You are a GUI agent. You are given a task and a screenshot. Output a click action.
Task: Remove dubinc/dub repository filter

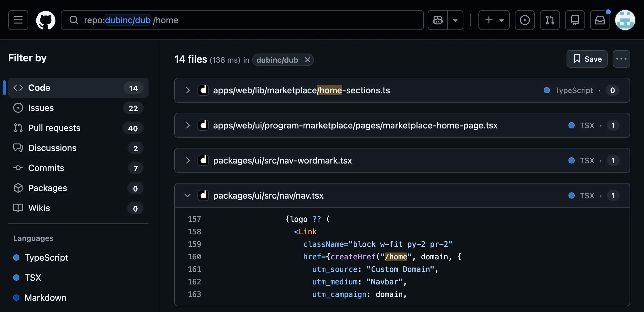[308, 60]
